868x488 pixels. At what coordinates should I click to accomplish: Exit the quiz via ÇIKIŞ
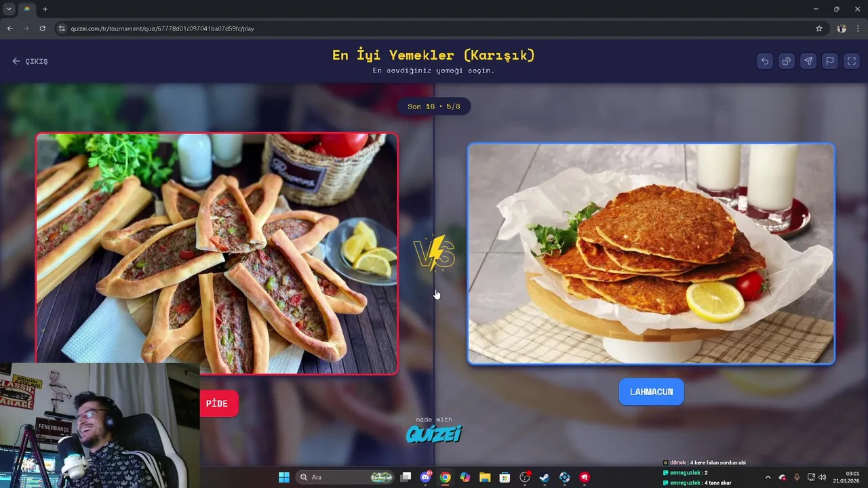[30, 61]
